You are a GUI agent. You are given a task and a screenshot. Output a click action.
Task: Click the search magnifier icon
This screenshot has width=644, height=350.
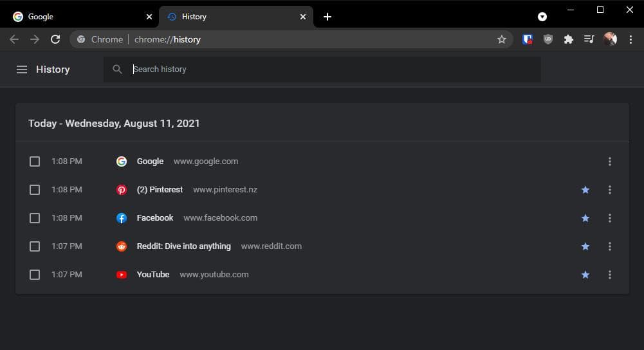[x=118, y=69]
